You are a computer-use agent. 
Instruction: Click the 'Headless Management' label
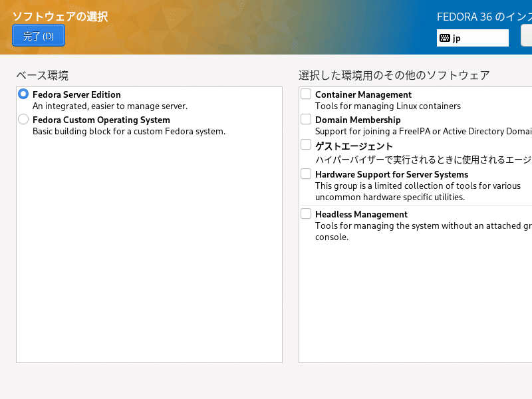point(361,214)
